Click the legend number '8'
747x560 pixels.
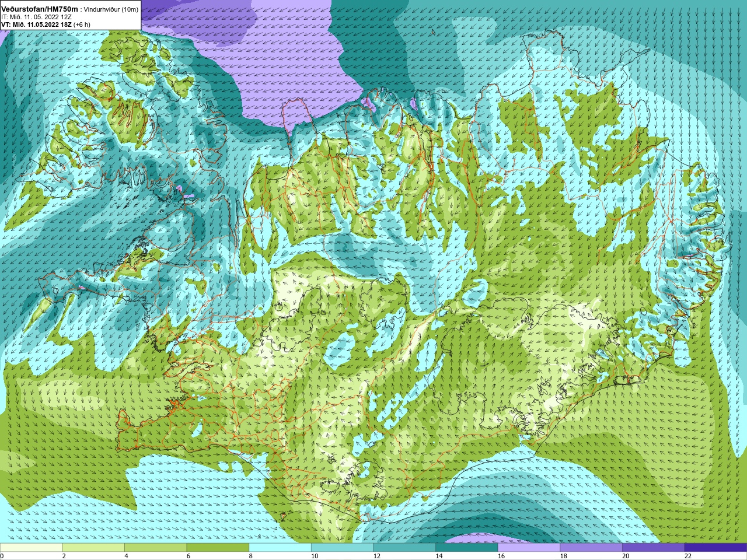tap(251, 556)
